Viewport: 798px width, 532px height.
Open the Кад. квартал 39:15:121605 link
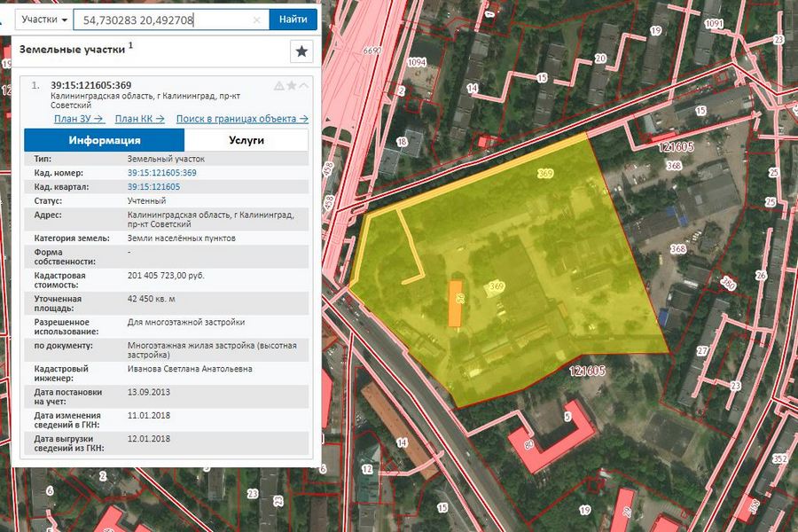click(x=153, y=187)
